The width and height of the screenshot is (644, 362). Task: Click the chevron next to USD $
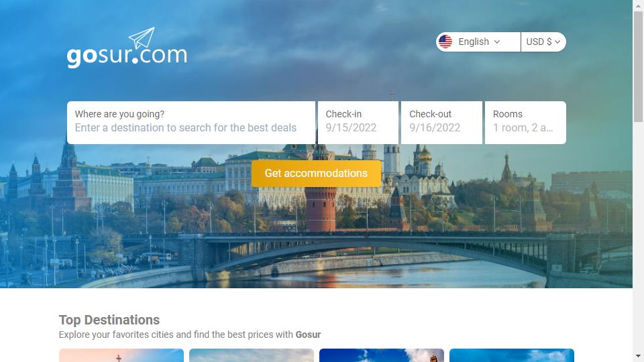click(x=557, y=42)
